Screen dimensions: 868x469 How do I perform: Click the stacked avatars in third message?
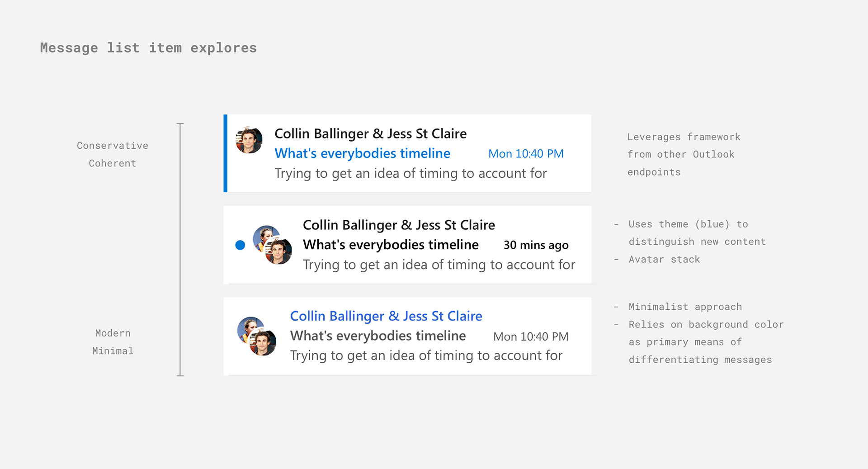pos(257,336)
